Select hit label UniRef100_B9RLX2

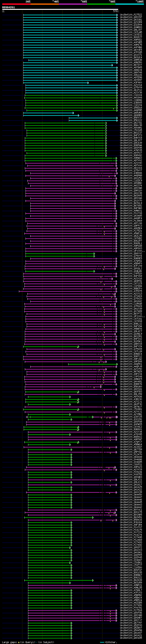[131, 324]
